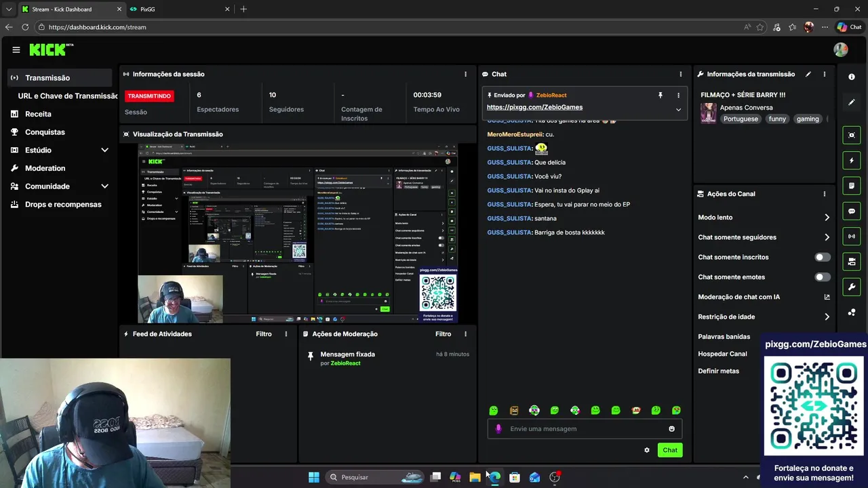Click the Apenas Conversa category thumbnail

[x=709, y=113]
